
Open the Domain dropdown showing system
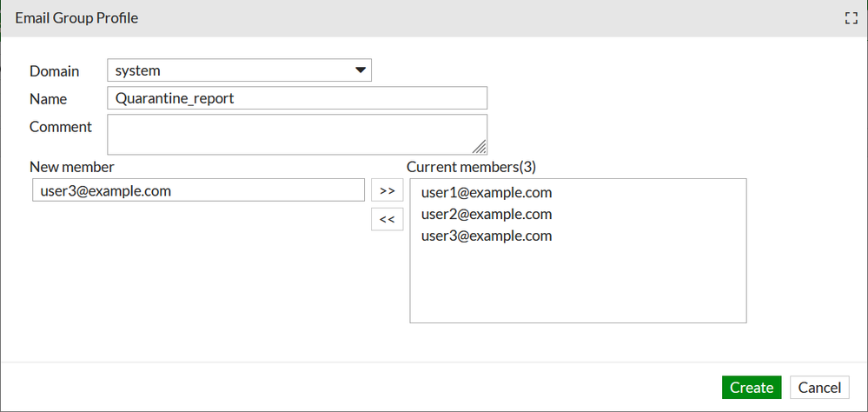239,70
